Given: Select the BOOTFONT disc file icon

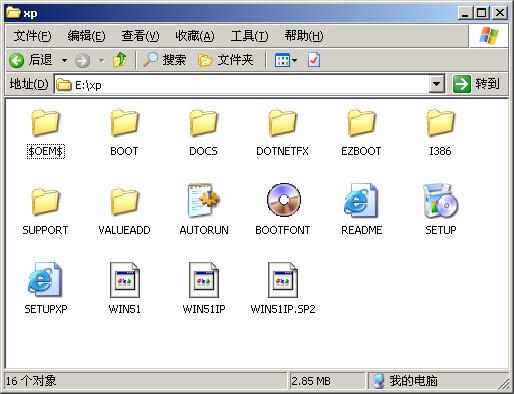Looking at the screenshot, I should click(x=284, y=200).
